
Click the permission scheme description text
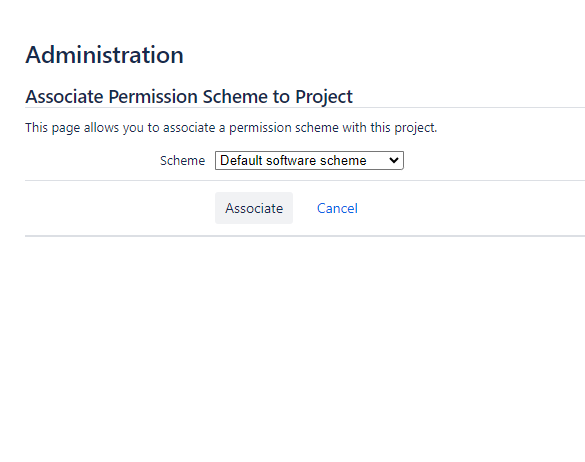[x=231, y=128]
